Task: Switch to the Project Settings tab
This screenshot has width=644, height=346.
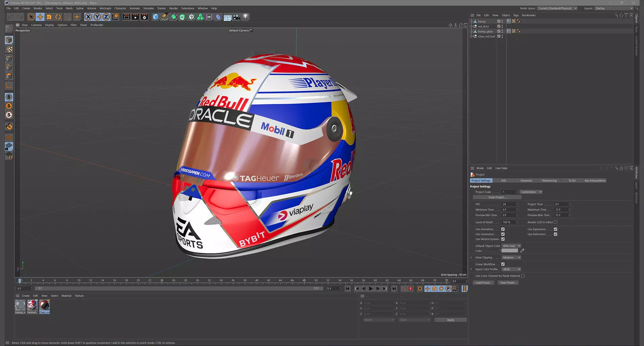Action: click(481, 181)
